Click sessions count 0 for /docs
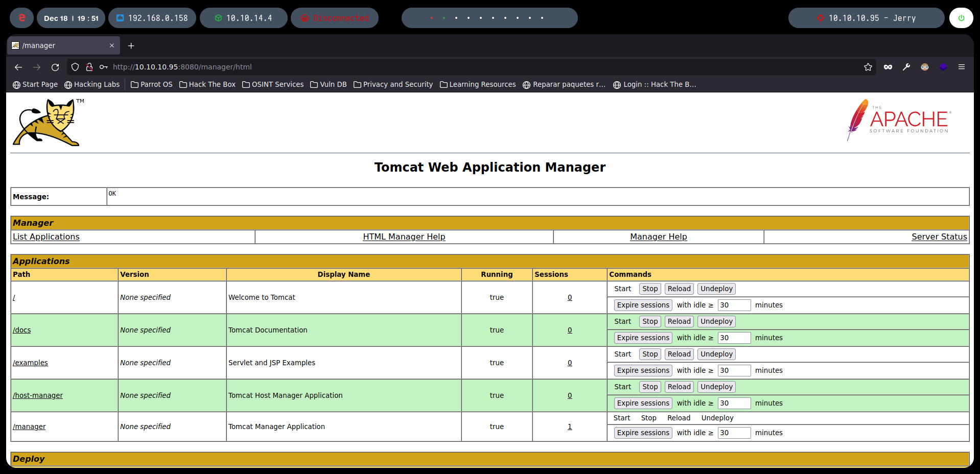 pyautogui.click(x=570, y=330)
